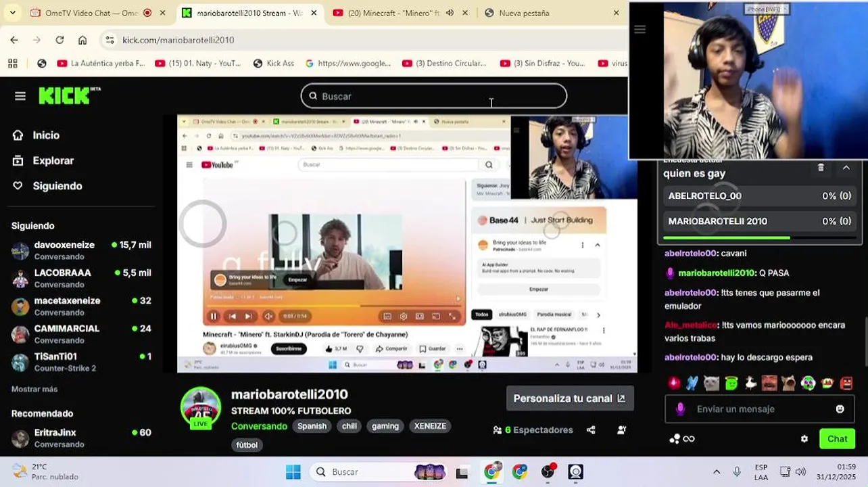Open the La Auténtica yerba bookmark
The image size is (868, 487).
point(101,64)
